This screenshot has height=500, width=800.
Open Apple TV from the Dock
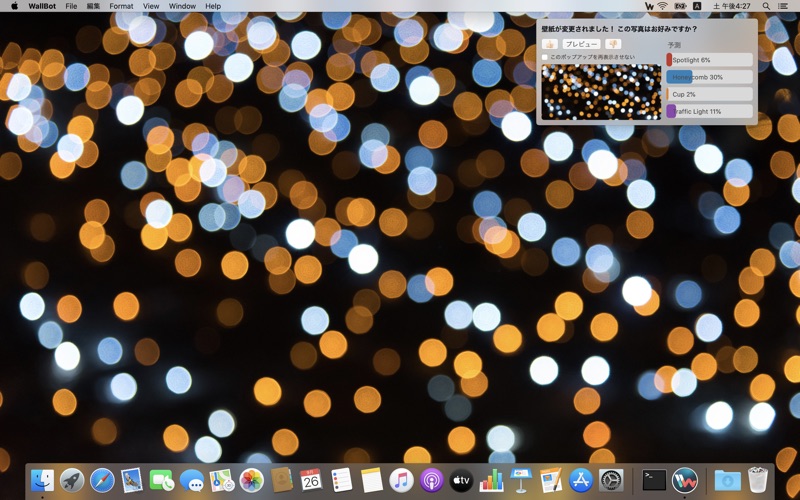point(461,480)
